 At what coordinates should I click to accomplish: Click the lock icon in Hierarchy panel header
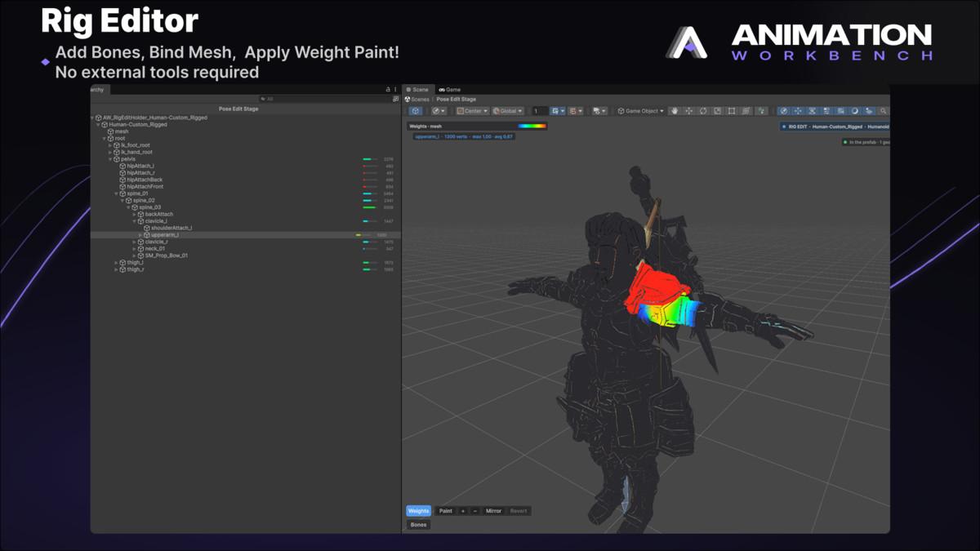point(388,90)
